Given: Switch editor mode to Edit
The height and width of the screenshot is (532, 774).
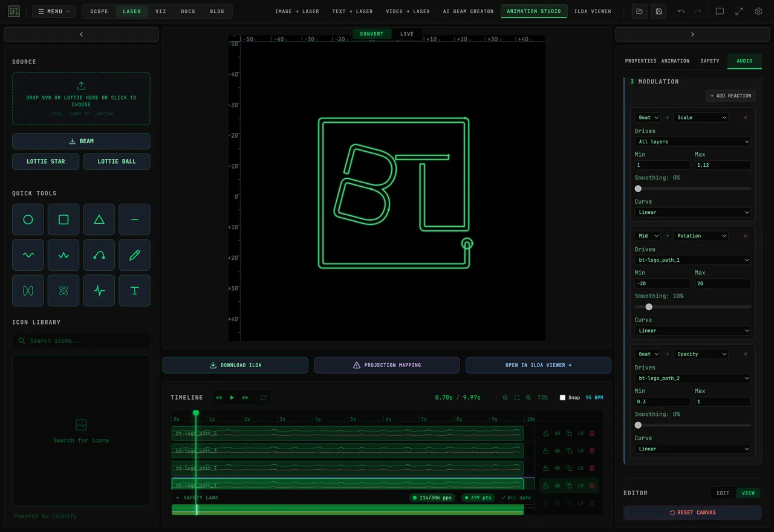Looking at the screenshot, I should (723, 493).
